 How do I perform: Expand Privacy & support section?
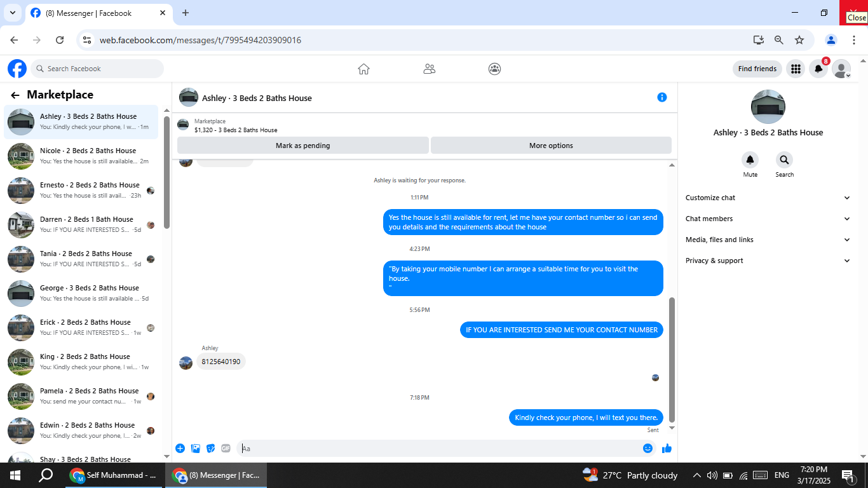click(x=768, y=261)
